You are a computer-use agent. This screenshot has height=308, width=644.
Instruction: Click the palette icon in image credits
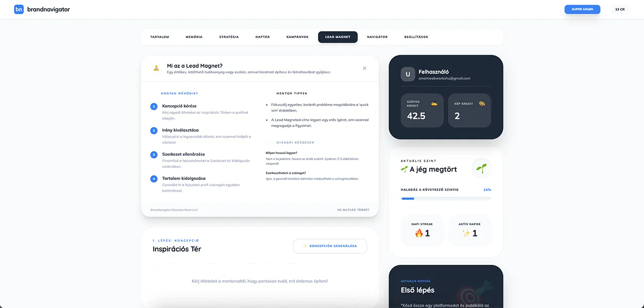tap(481, 104)
